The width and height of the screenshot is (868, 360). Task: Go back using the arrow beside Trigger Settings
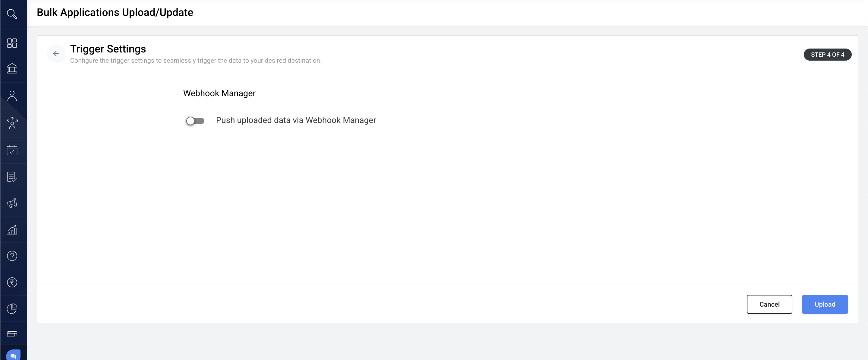tap(56, 54)
